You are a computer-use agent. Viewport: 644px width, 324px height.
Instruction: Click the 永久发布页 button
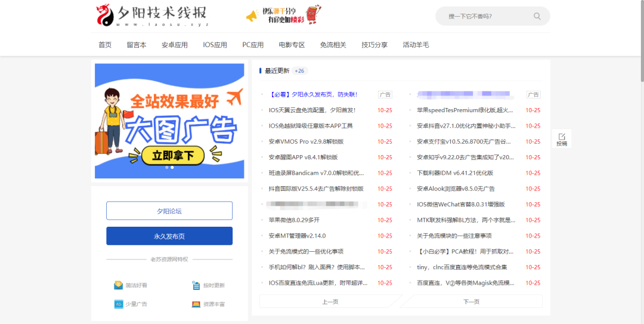[169, 236]
